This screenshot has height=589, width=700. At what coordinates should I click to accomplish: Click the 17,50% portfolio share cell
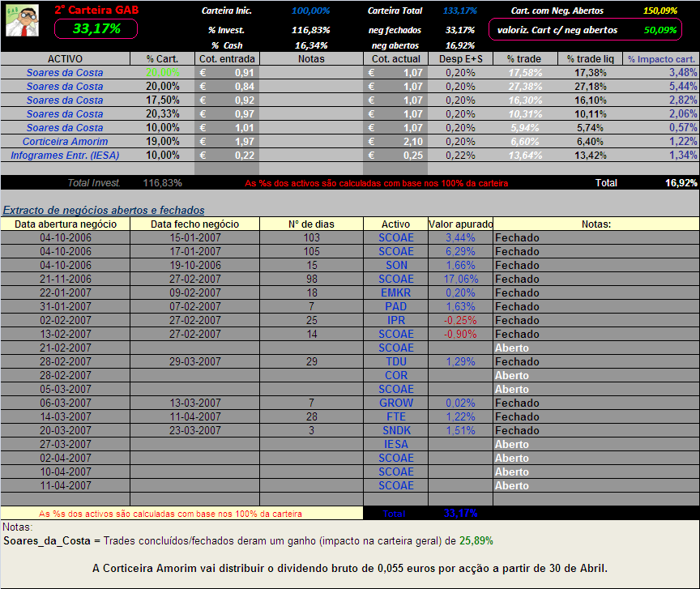(163, 100)
